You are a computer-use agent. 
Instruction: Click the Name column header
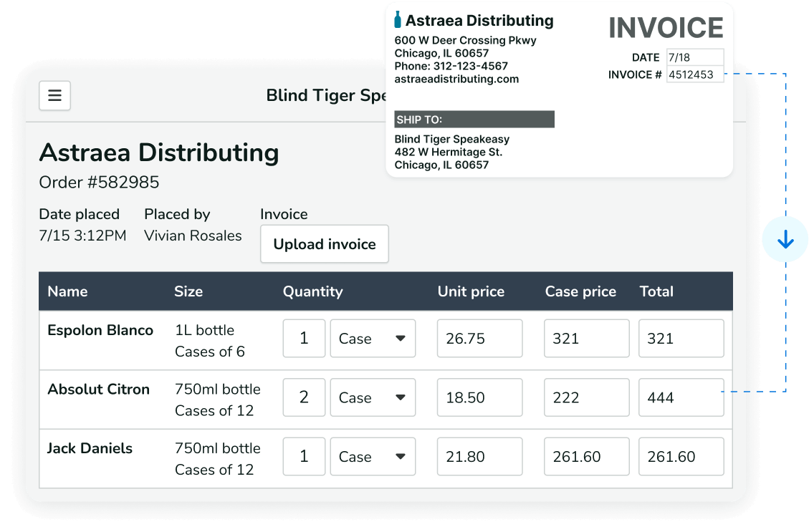67,291
